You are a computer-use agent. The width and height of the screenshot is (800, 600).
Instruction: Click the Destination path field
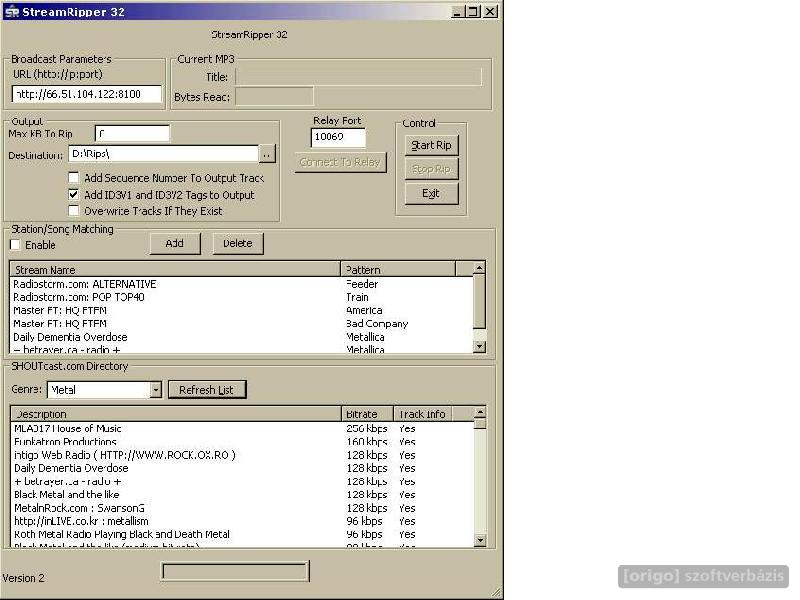tap(163, 154)
